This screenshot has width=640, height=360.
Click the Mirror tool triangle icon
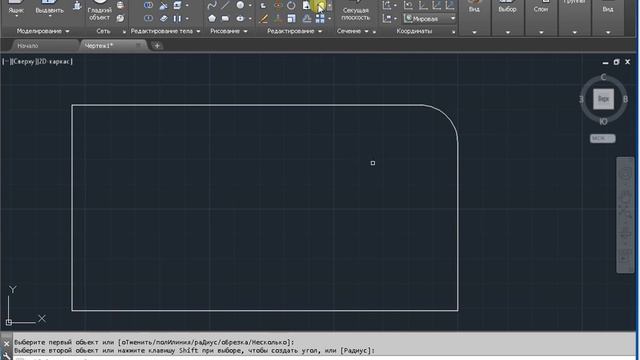[307, 18]
